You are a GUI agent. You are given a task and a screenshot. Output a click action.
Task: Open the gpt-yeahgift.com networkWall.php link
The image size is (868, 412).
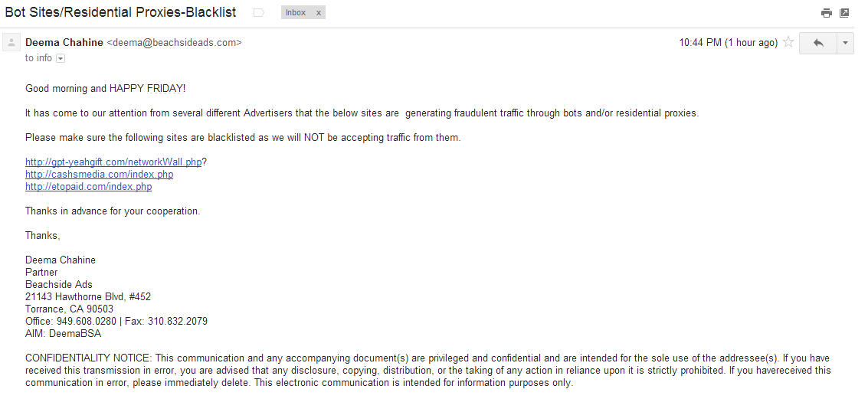tap(113, 162)
